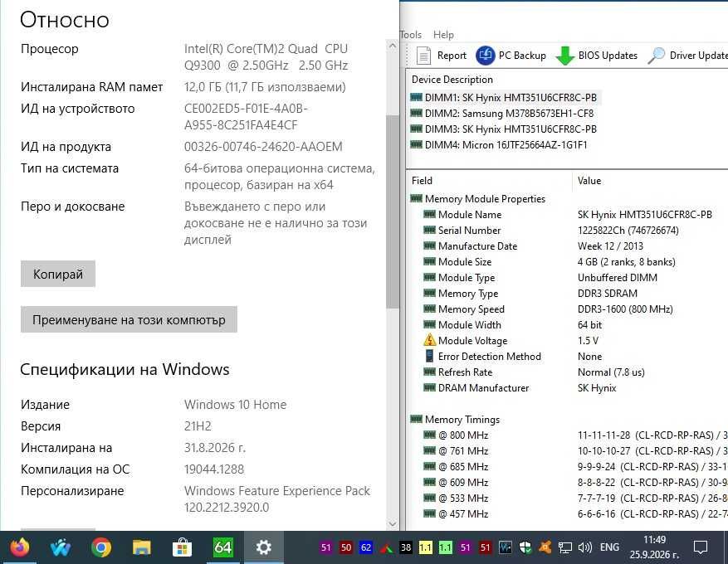
Task: Select the Memory Type row
Action: pyautogui.click(x=530, y=293)
